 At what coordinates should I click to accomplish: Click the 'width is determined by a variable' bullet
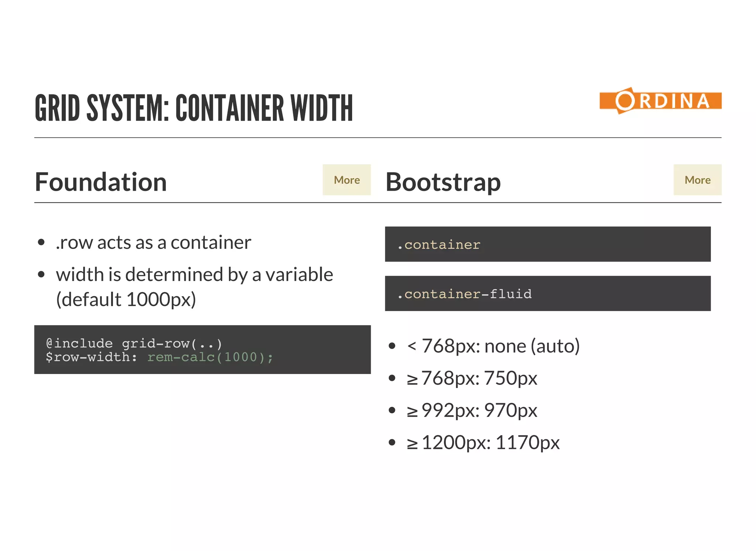tap(195, 287)
